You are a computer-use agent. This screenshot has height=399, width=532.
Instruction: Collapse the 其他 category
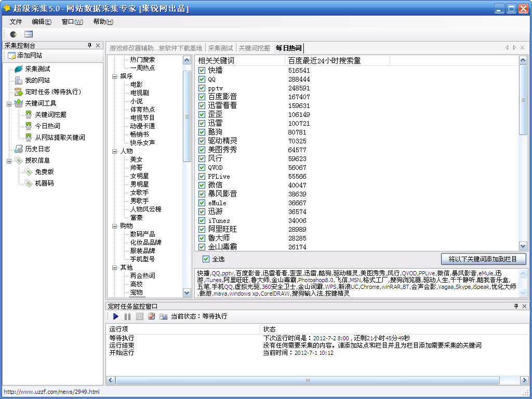point(115,268)
